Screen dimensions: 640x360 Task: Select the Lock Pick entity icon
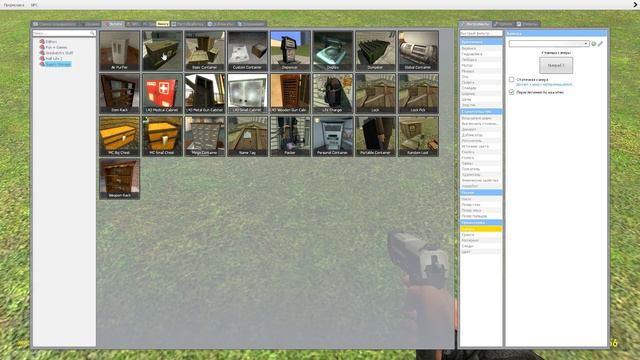coord(418,93)
